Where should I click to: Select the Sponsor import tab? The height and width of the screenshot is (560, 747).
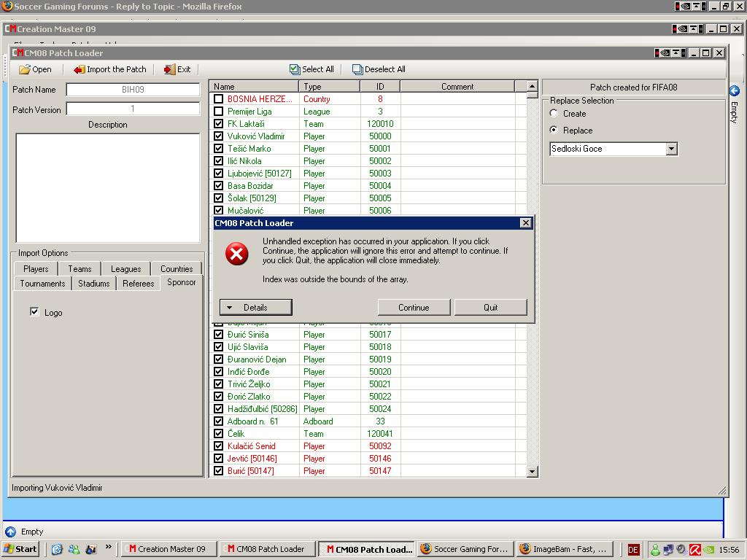coord(182,282)
